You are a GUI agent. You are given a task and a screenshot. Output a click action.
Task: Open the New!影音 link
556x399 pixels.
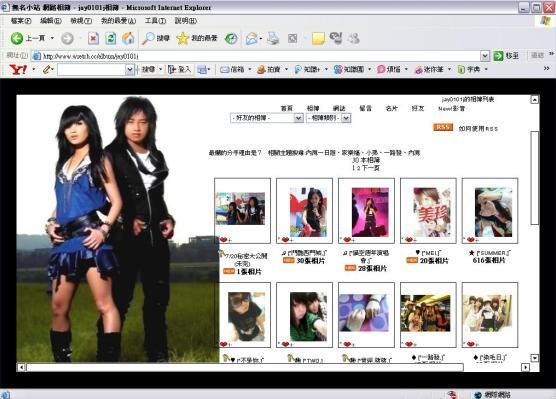pyautogui.click(x=451, y=108)
